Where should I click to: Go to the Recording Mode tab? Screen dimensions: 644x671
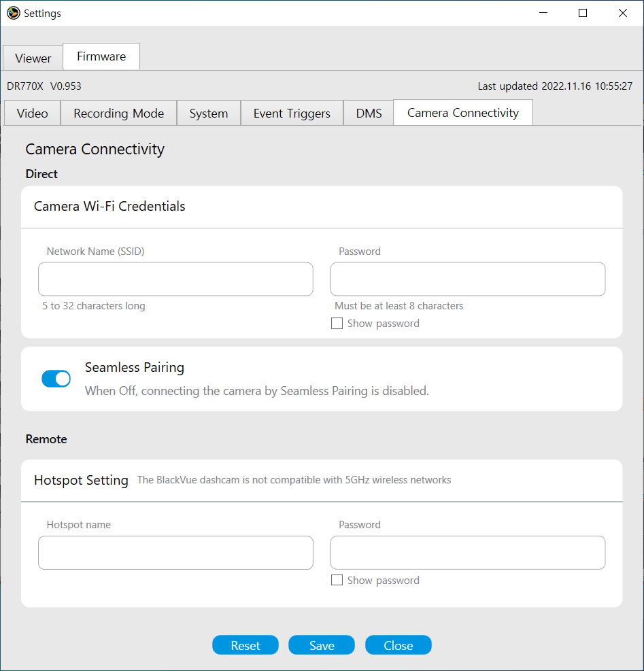coord(119,114)
